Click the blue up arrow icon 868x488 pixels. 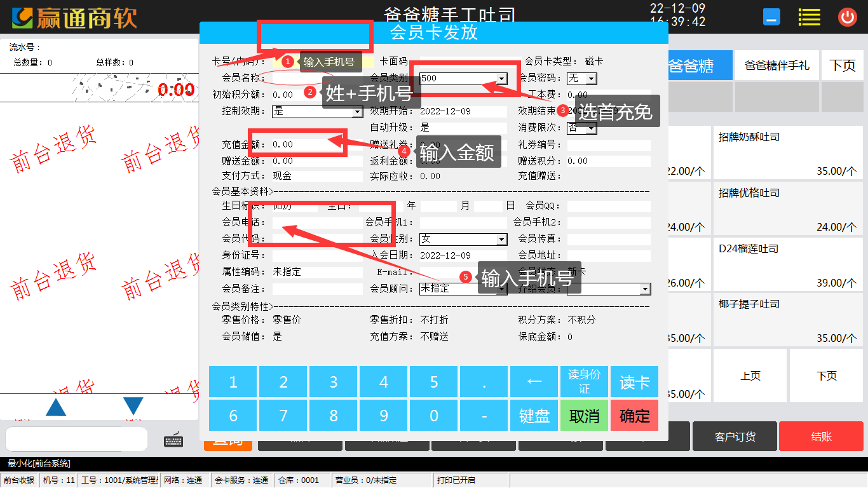pyautogui.click(x=56, y=407)
